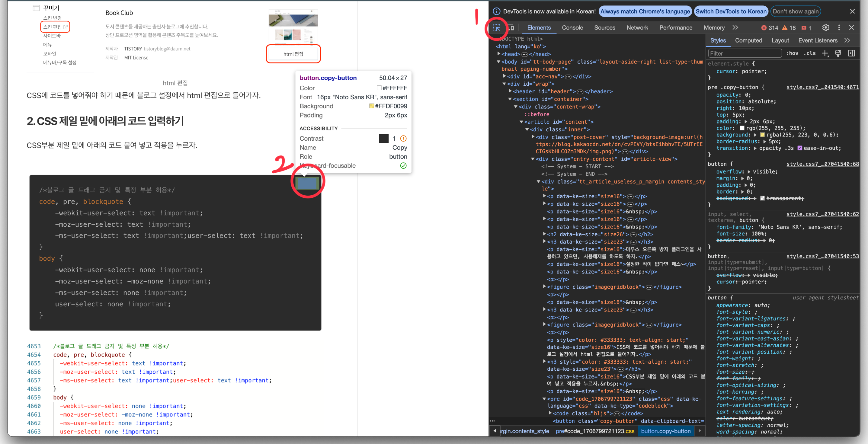Expand the head element node
The height and width of the screenshot is (444, 868).
pos(499,54)
